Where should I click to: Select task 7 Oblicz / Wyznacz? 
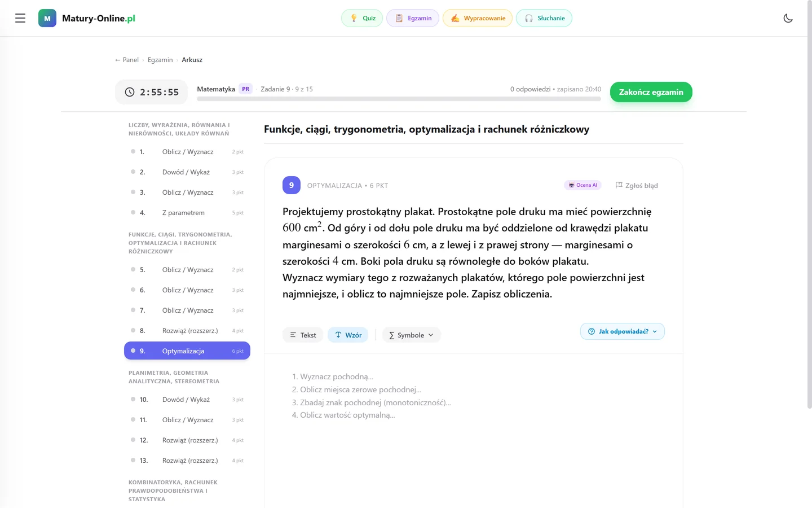pyautogui.click(x=187, y=310)
